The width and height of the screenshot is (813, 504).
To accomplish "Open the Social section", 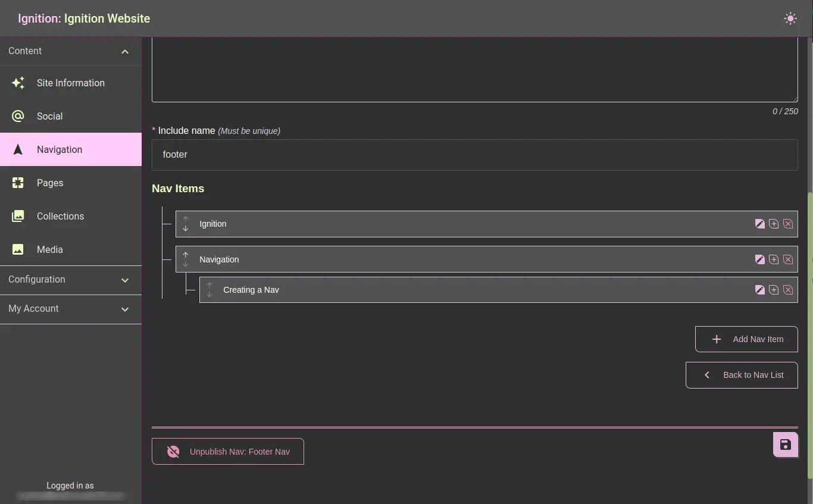I will [71, 116].
